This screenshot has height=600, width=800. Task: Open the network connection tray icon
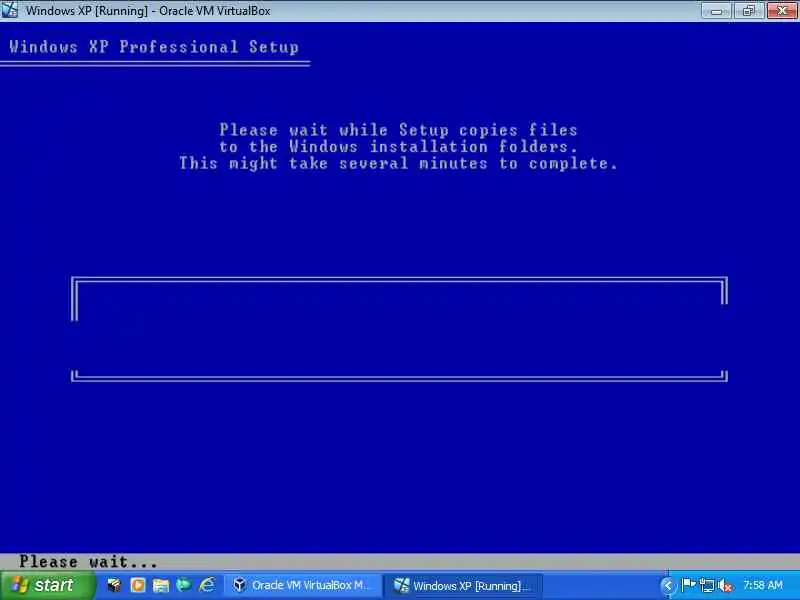707,585
